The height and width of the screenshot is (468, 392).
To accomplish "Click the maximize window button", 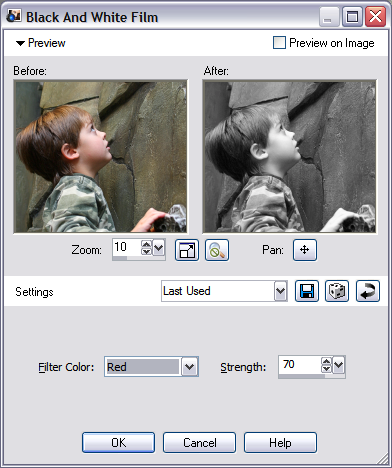I will point(352,16).
